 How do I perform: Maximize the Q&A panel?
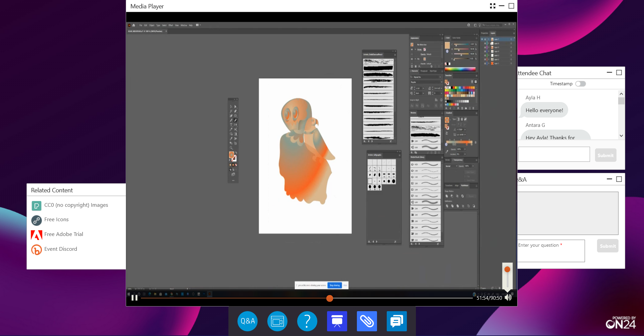click(619, 179)
